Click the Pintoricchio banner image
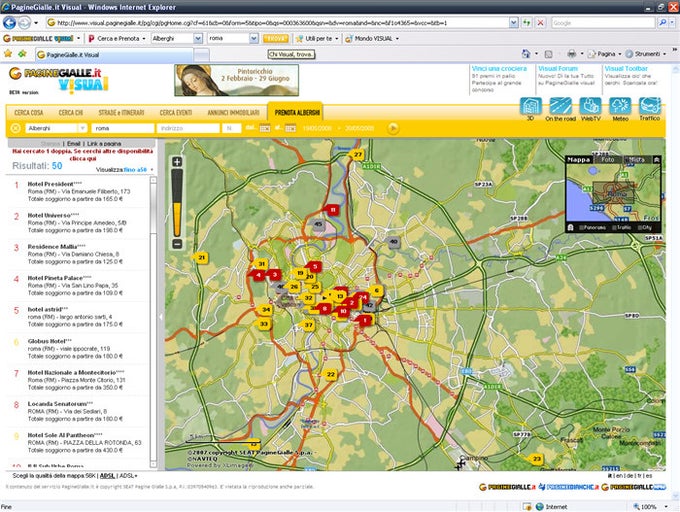The image size is (680, 512). pos(236,80)
